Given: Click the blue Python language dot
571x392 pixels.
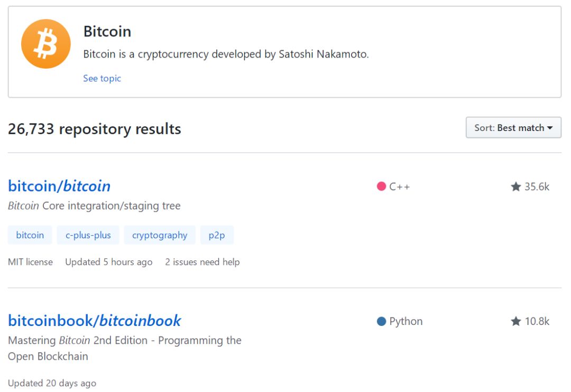Looking at the screenshot, I should [x=381, y=321].
